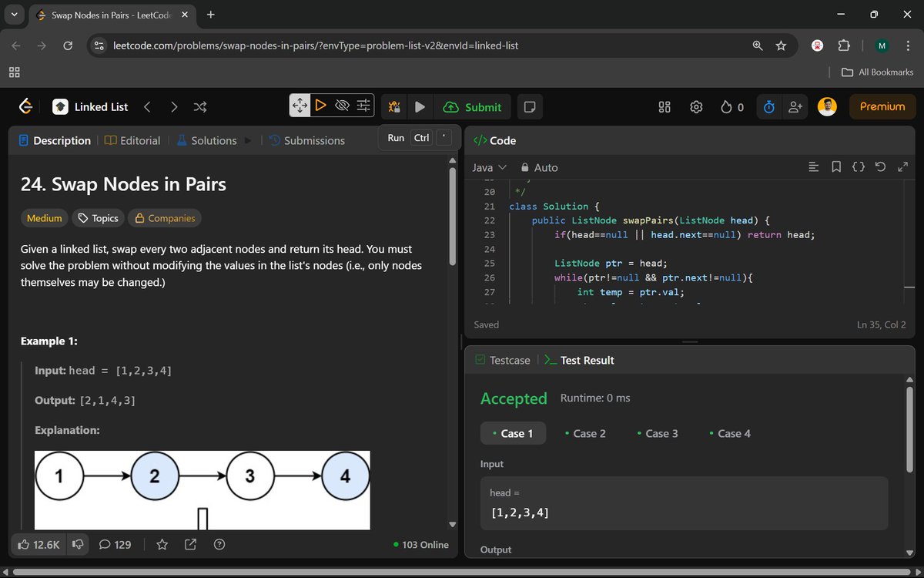Screen dimensions: 924x578
Task: Open the profile avatar menu
Action: point(827,107)
